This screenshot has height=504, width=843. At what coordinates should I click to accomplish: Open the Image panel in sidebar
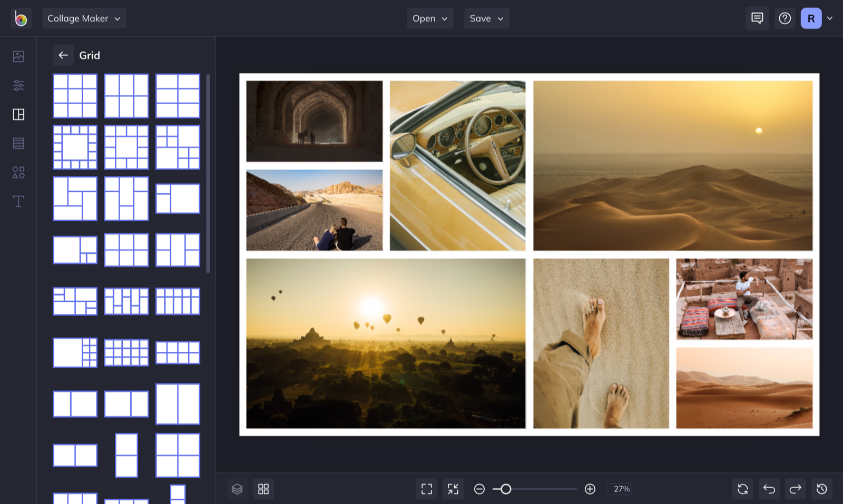pyautogui.click(x=18, y=56)
